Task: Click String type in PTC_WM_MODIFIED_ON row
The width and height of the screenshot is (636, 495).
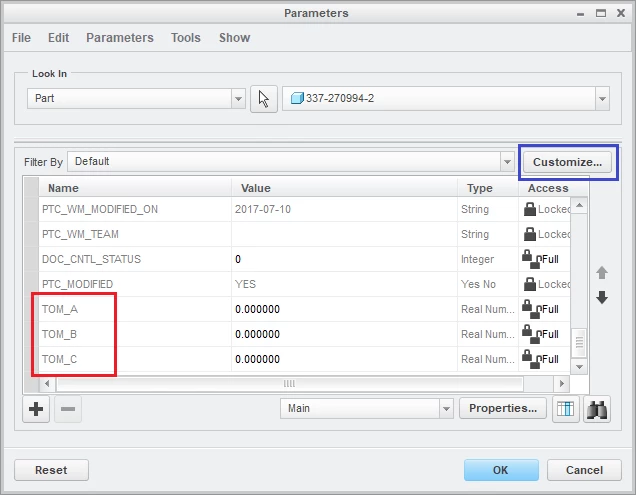Action: click(x=488, y=209)
